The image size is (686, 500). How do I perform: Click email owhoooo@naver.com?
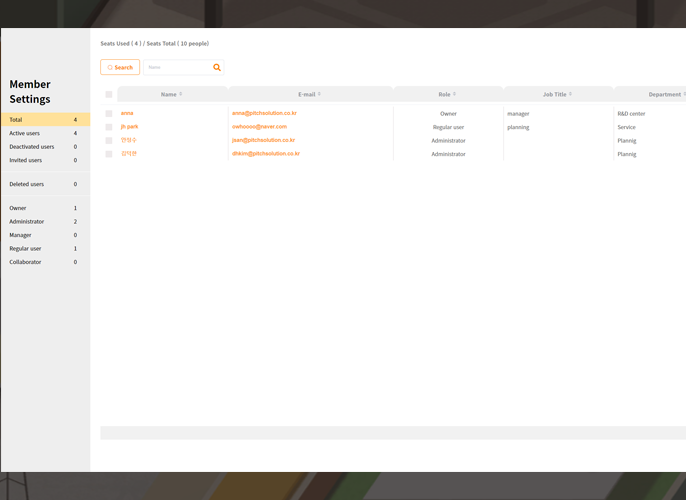coord(259,127)
